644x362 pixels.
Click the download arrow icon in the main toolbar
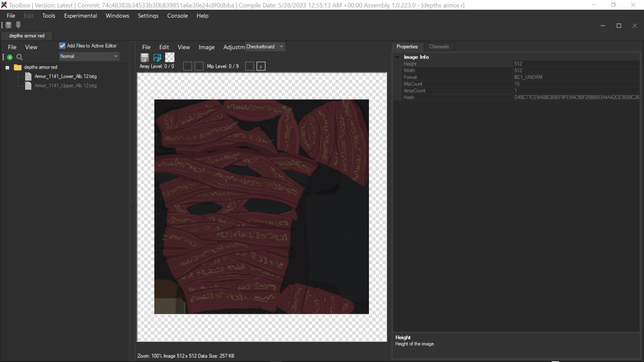click(18, 25)
